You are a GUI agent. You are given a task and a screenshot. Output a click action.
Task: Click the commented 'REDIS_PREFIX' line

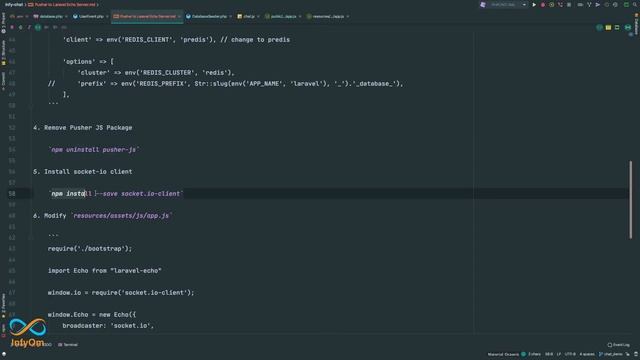tap(225, 84)
